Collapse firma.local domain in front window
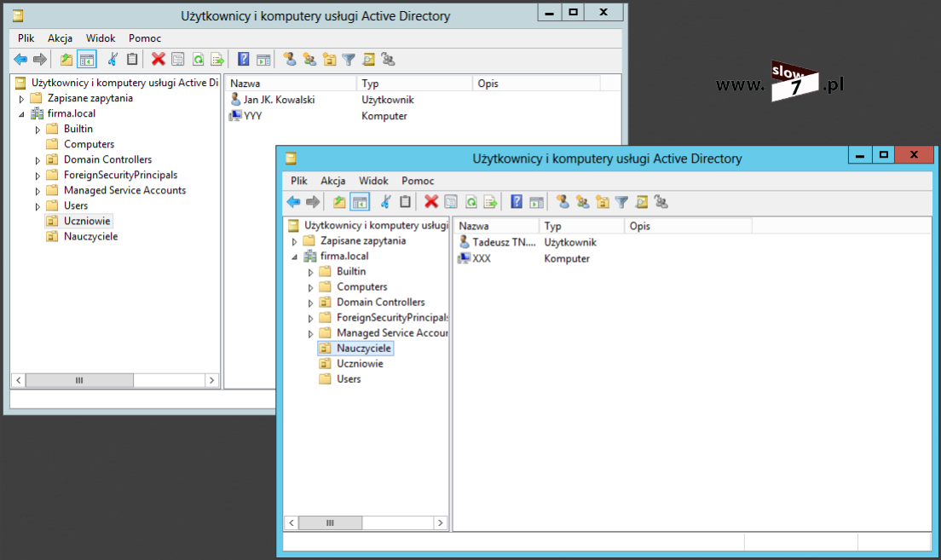 point(295,257)
